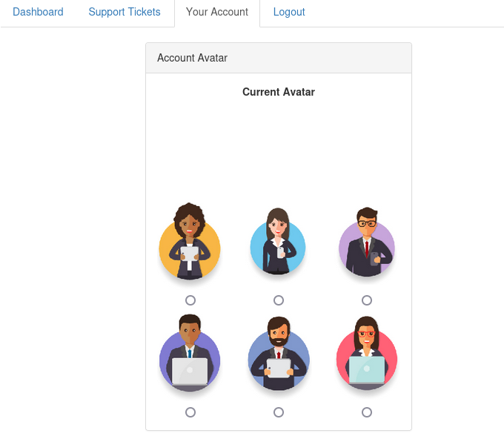Open the Your Account tab
504x439 pixels.
pyautogui.click(x=217, y=12)
